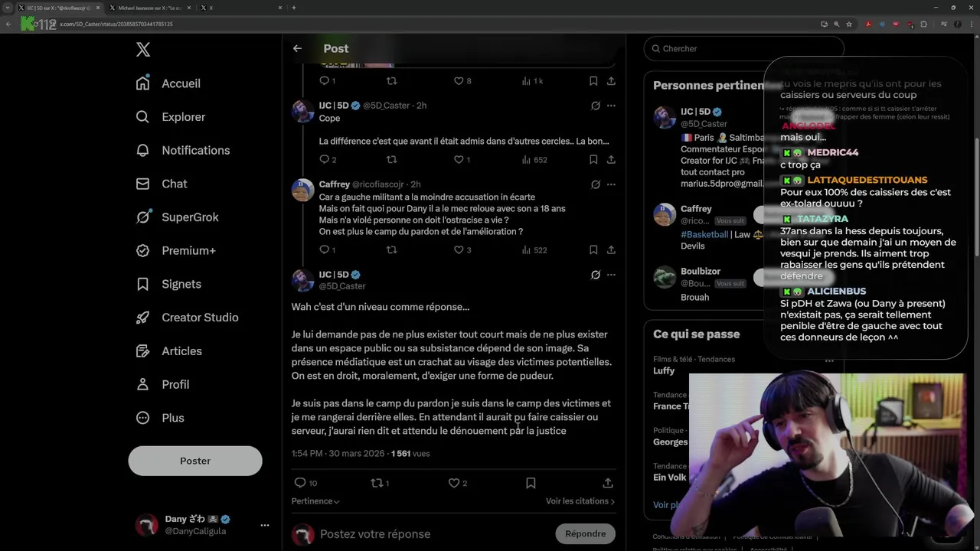This screenshot has height=551, width=980.
Task: Click the Chercher search box
Action: pos(743,48)
